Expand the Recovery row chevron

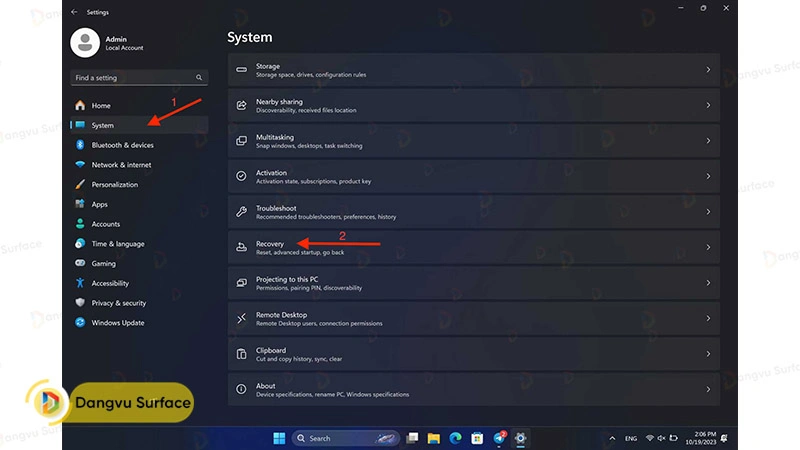coord(708,248)
